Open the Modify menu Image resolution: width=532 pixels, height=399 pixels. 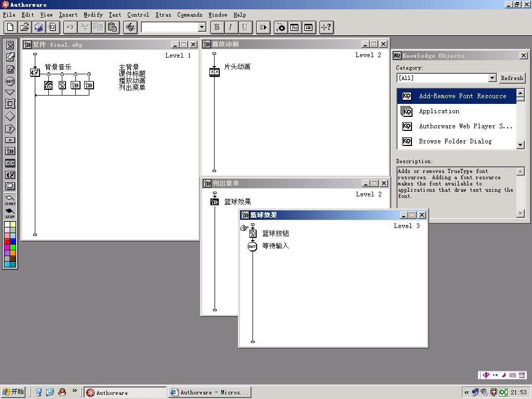93,15
